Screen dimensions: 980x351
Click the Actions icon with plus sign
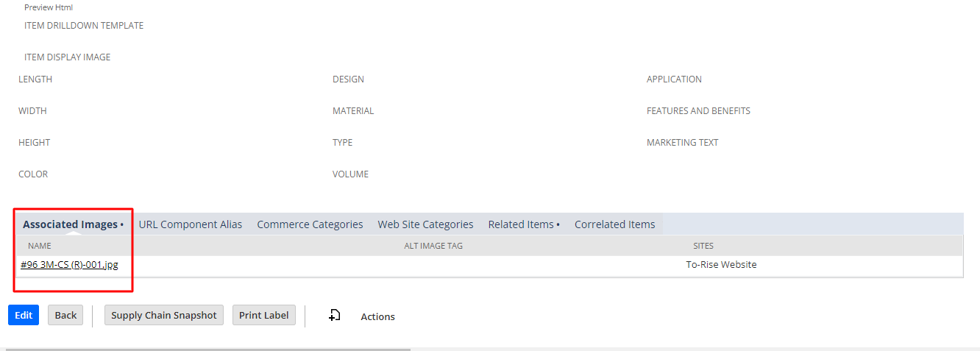pos(334,316)
